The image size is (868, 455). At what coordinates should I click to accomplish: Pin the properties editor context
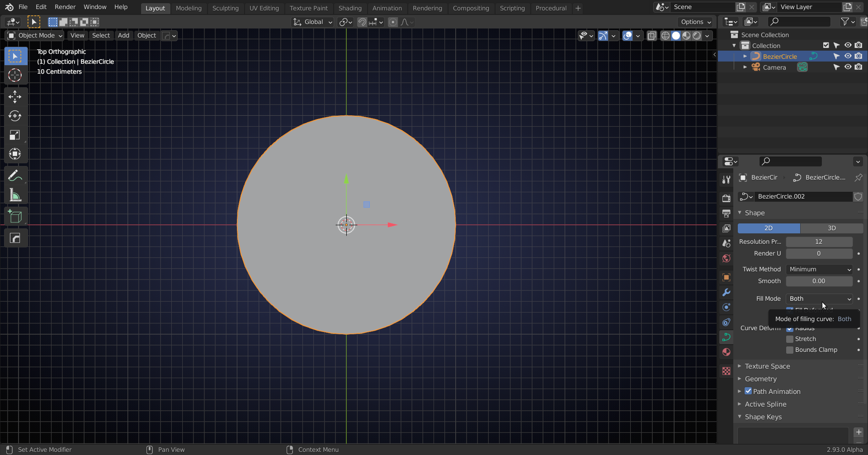click(x=859, y=177)
